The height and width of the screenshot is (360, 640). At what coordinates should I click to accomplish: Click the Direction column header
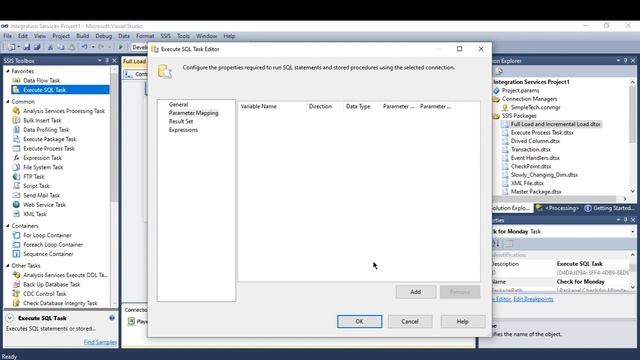coord(324,107)
